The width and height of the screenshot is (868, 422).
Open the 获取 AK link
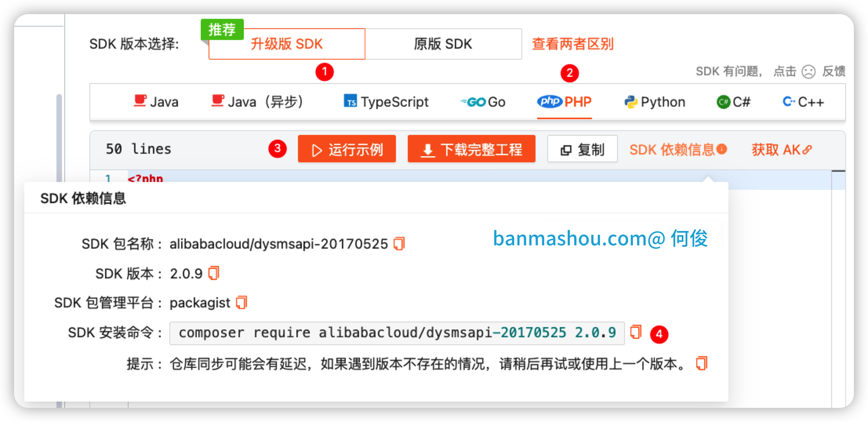(x=781, y=149)
